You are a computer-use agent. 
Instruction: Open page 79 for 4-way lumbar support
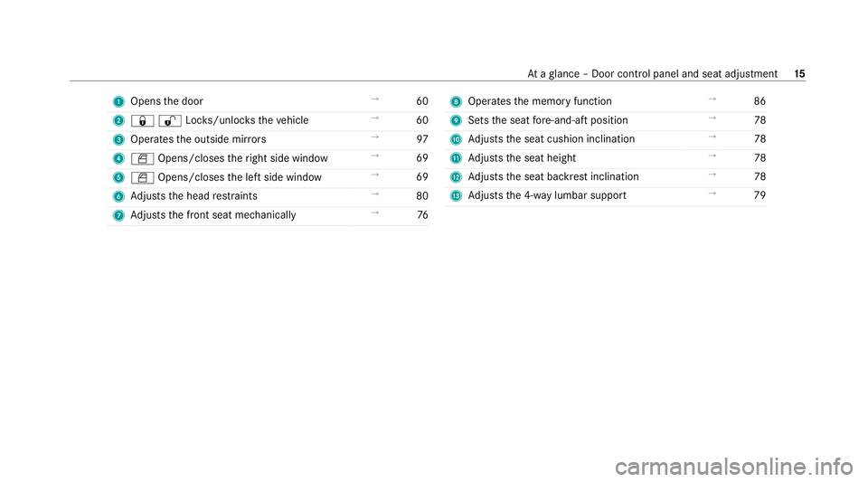tap(759, 195)
